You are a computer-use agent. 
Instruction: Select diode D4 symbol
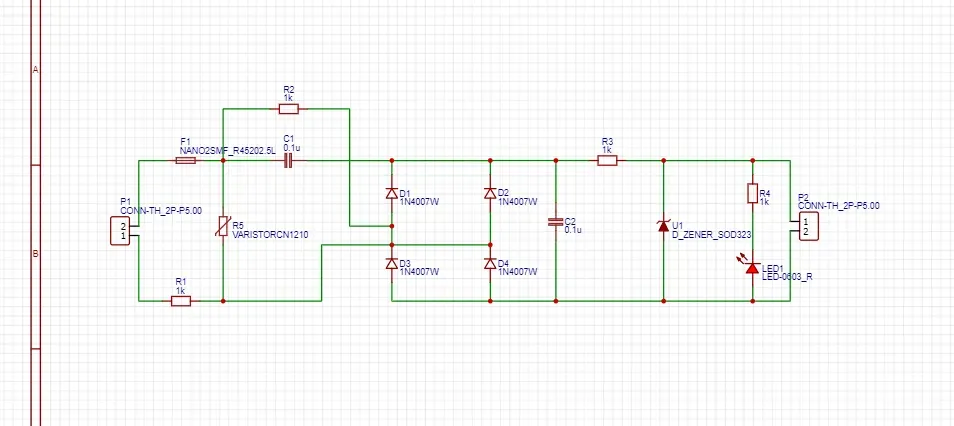point(490,264)
